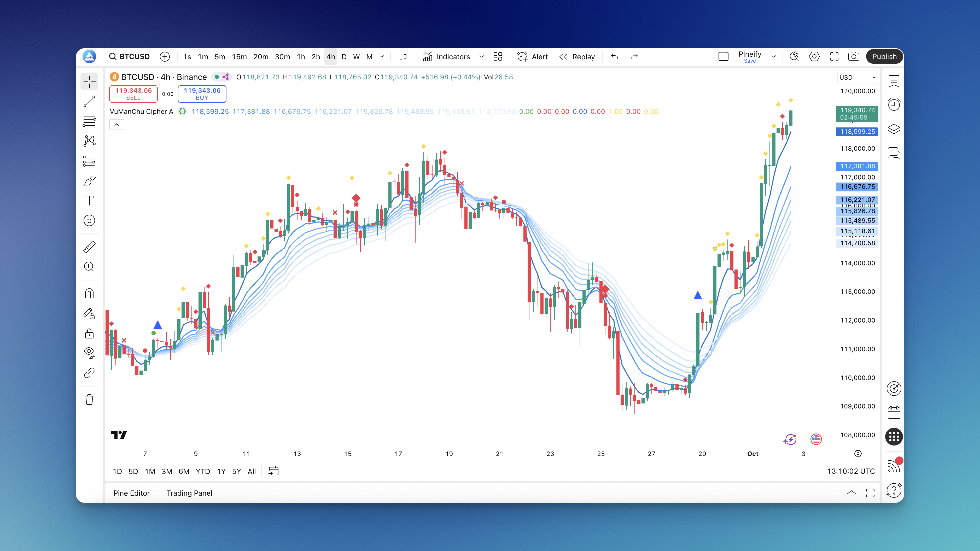Click the trash remove objects icon
Viewport: 980px width, 551px height.
89,400
